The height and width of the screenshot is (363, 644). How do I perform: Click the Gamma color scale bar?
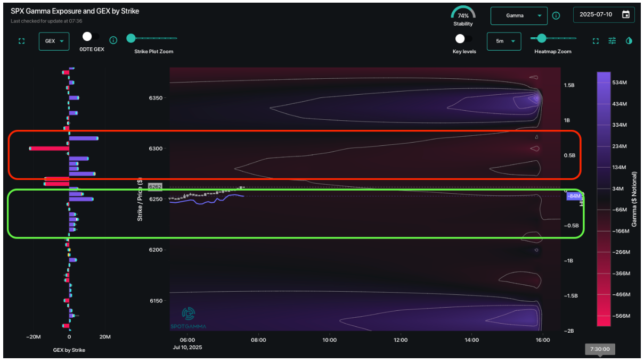(x=604, y=199)
